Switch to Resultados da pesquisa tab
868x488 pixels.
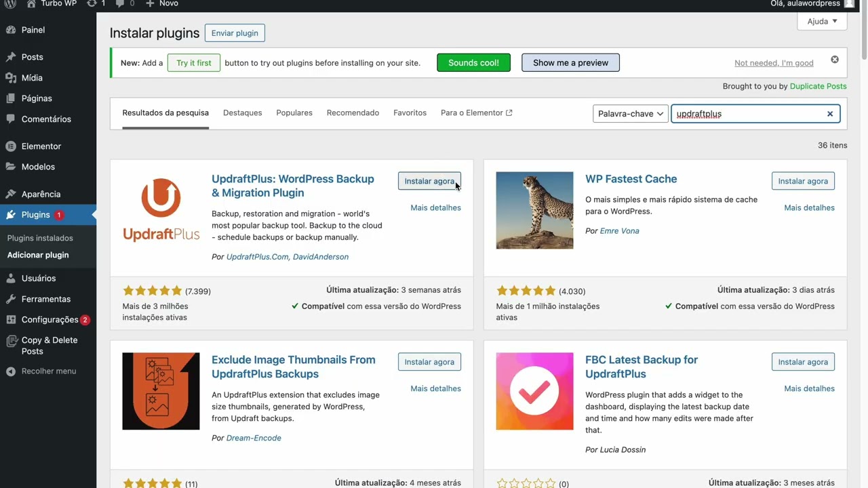click(x=165, y=113)
